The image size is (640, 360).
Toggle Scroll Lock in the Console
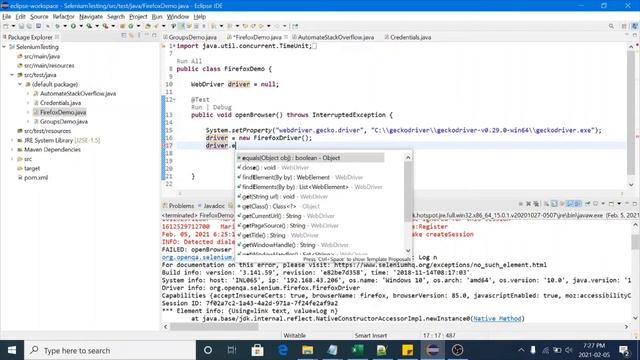554,204
